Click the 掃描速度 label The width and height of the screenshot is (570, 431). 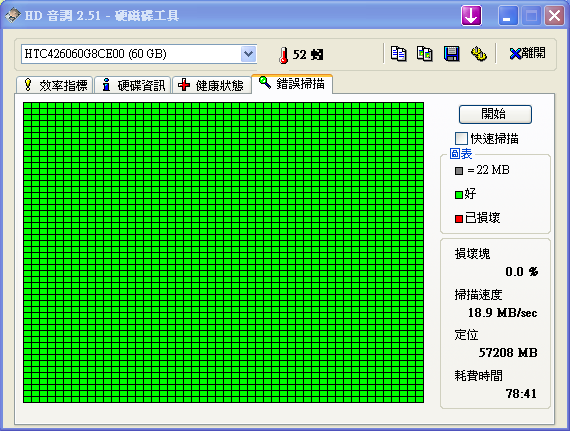coord(478,294)
